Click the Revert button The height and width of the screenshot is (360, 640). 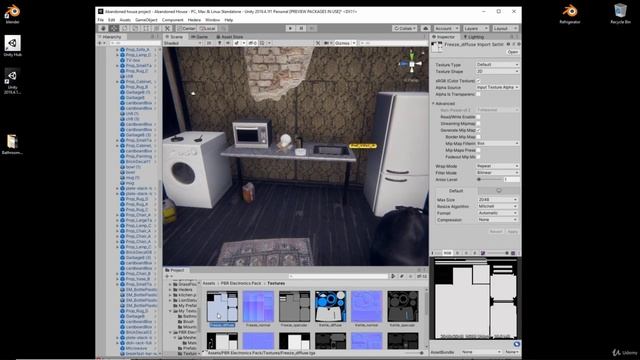tap(496, 231)
